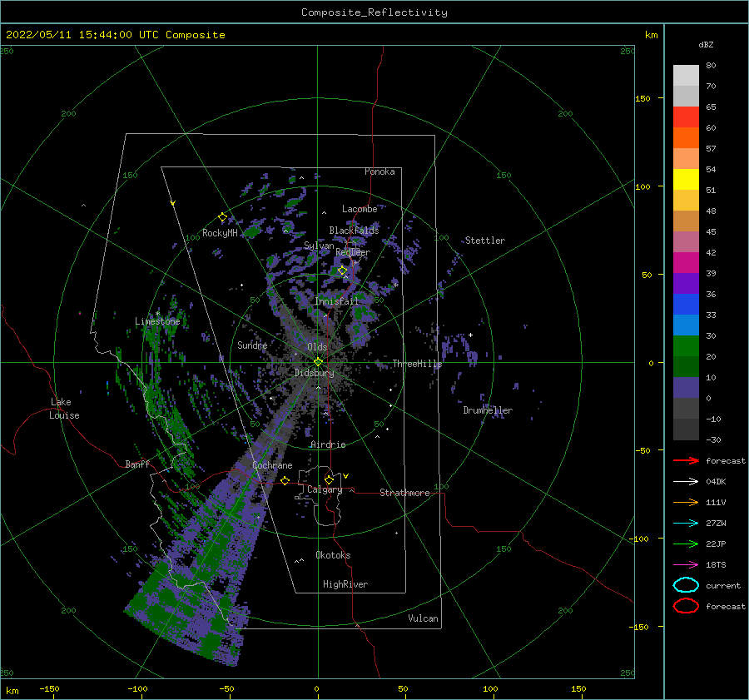
Task: Click the Innisfail town label
Action: 336,301
